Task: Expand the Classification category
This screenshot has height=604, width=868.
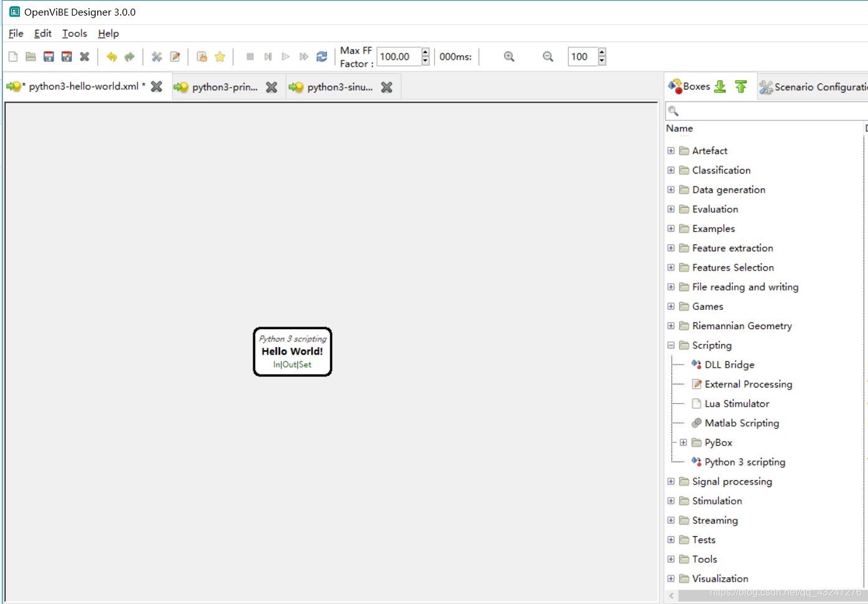Action: [x=671, y=170]
